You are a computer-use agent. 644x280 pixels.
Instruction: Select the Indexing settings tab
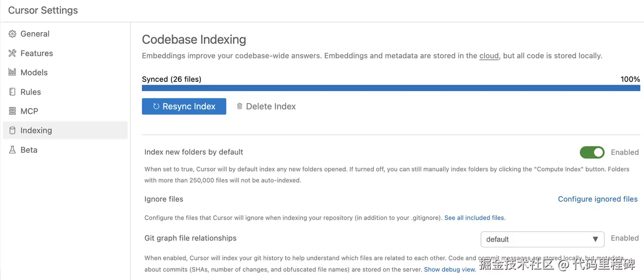[65, 130]
